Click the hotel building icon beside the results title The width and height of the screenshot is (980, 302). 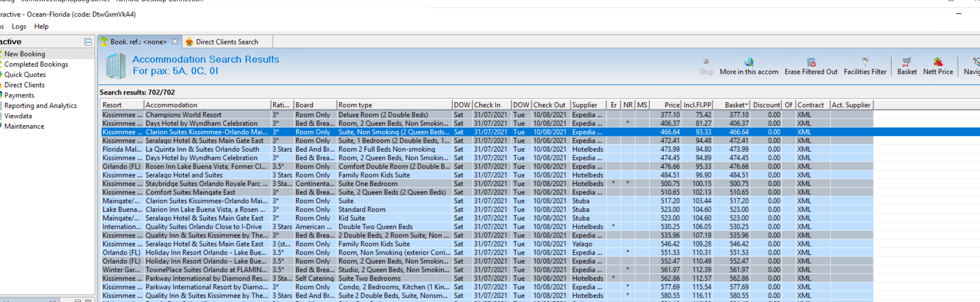[115, 66]
